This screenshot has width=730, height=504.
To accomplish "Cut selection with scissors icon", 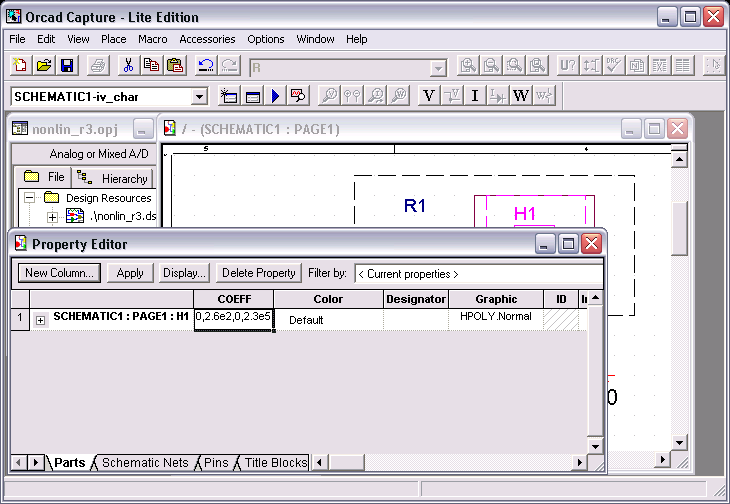I will pos(129,66).
